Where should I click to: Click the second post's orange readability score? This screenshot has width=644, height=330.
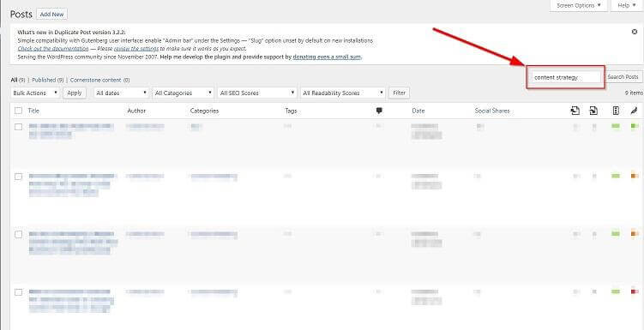635,176
